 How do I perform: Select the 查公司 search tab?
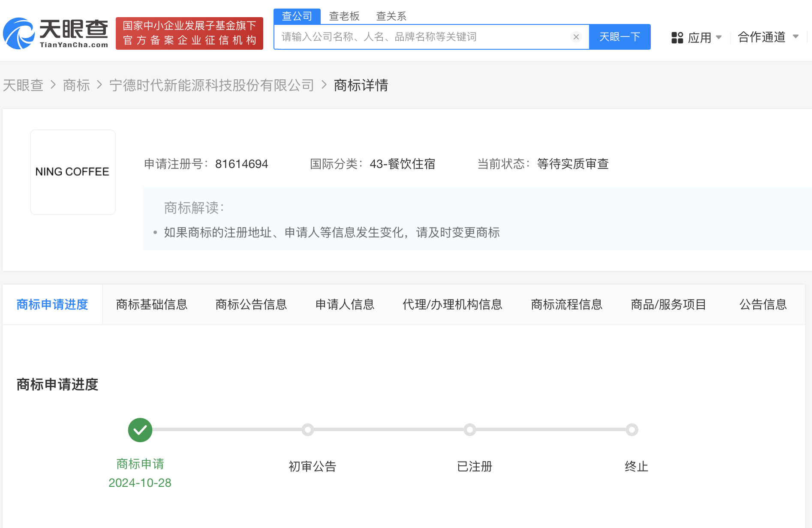297,16
